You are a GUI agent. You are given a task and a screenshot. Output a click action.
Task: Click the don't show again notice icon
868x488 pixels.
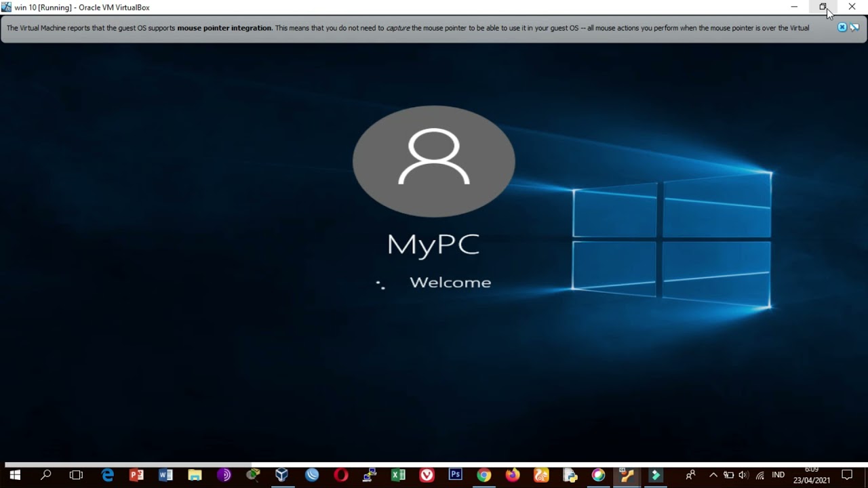pos(854,28)
